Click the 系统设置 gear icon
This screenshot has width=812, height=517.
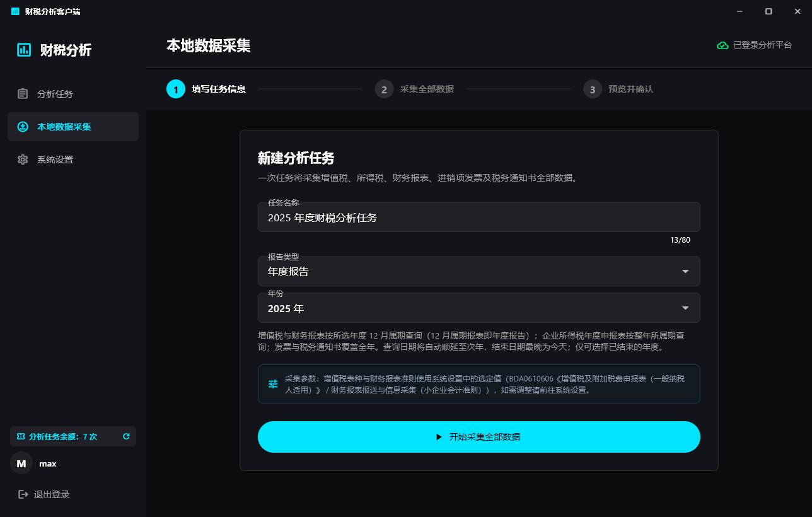(x=23, y=160)
